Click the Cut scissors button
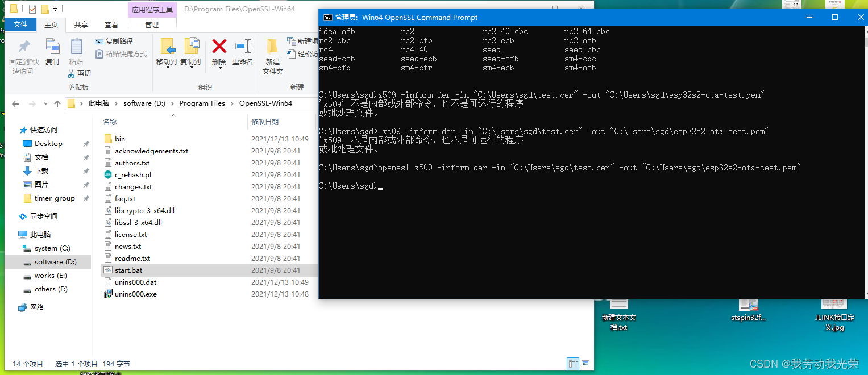The image size is (868, 375). [79, 73]
